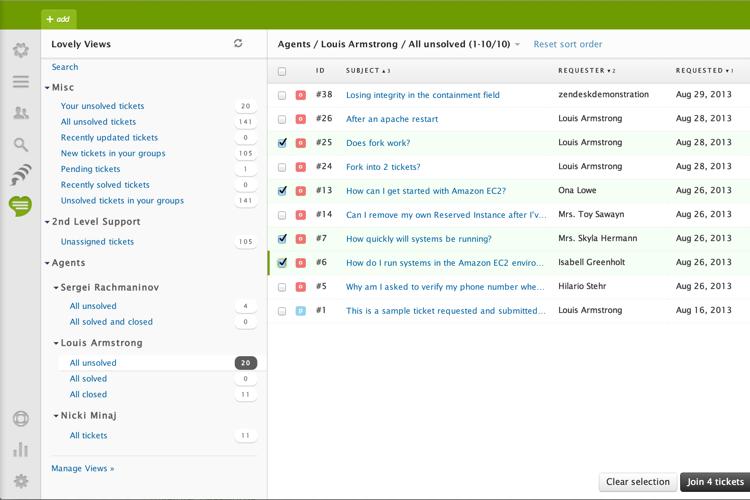This screenshot has height=500, width=750.
Task: Select the green speech bubble sidebar icon
Action: [x=20, y=206]
